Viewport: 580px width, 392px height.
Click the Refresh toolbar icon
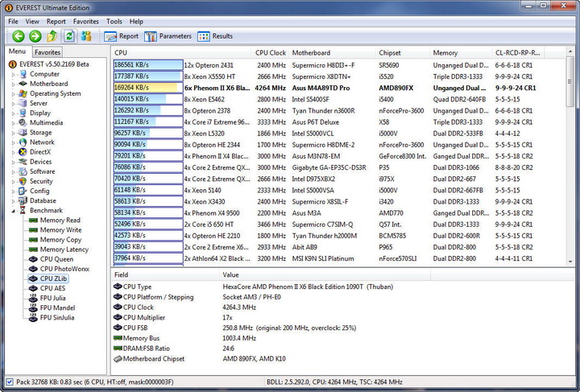click(69, 36)
